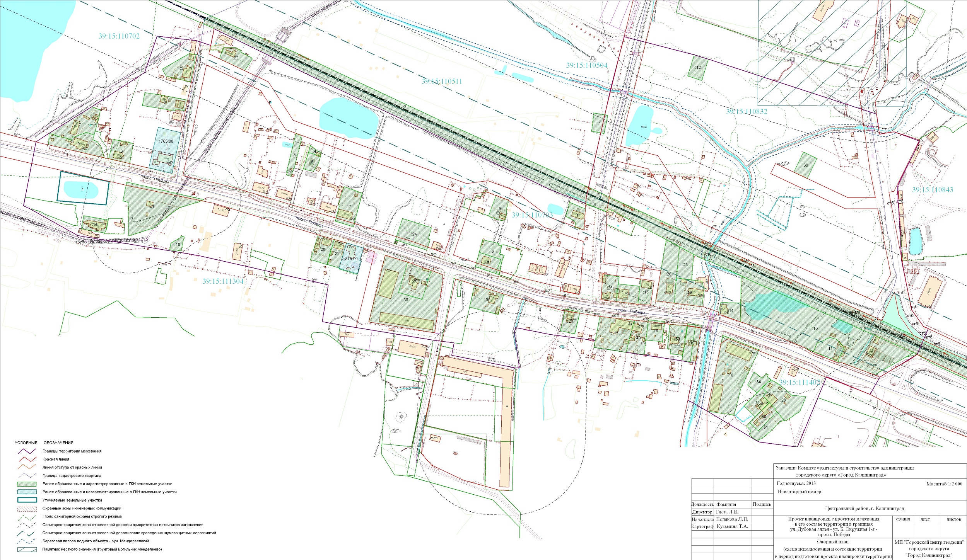Click the blue parcel labeled 875:00

click(x=351, y=260)
